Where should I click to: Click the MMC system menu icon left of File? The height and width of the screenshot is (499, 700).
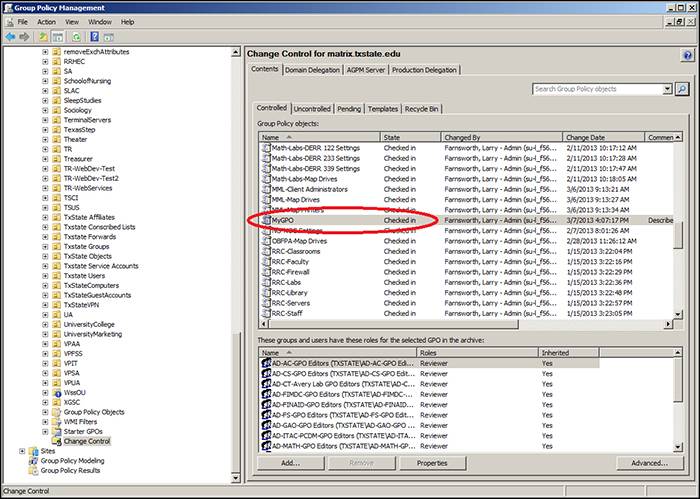9,22
